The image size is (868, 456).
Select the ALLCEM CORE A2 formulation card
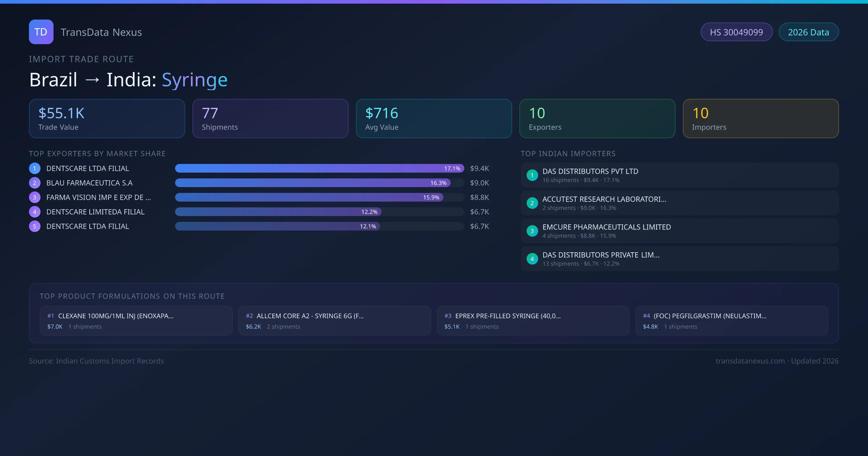click(x=335, y=321)
